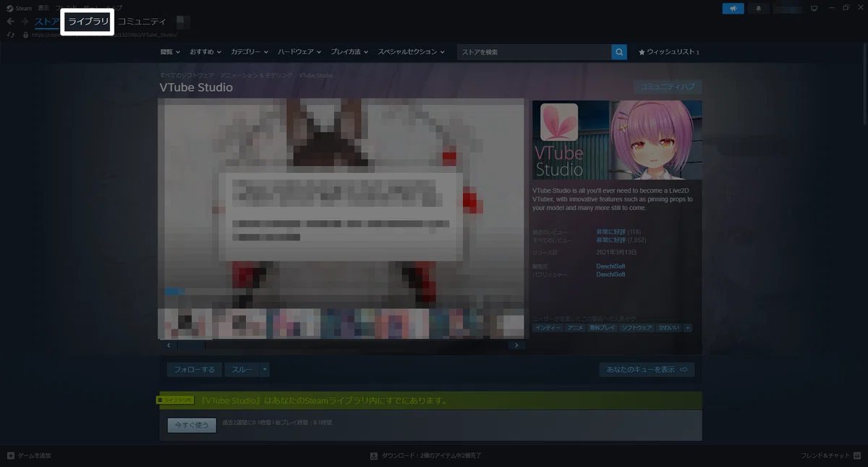Expand the ハードウェア dropdown menu
Viewport: 868px width, 467px height.
299,52
